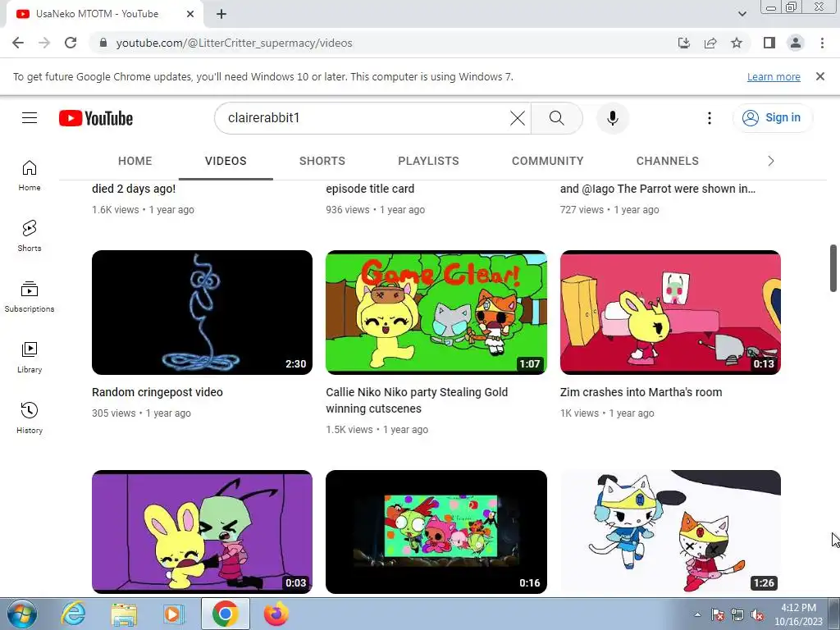840x630 pixels.
Task: Click the '1K views • 1 year ago' text
Action: click(x=607, y=413)
